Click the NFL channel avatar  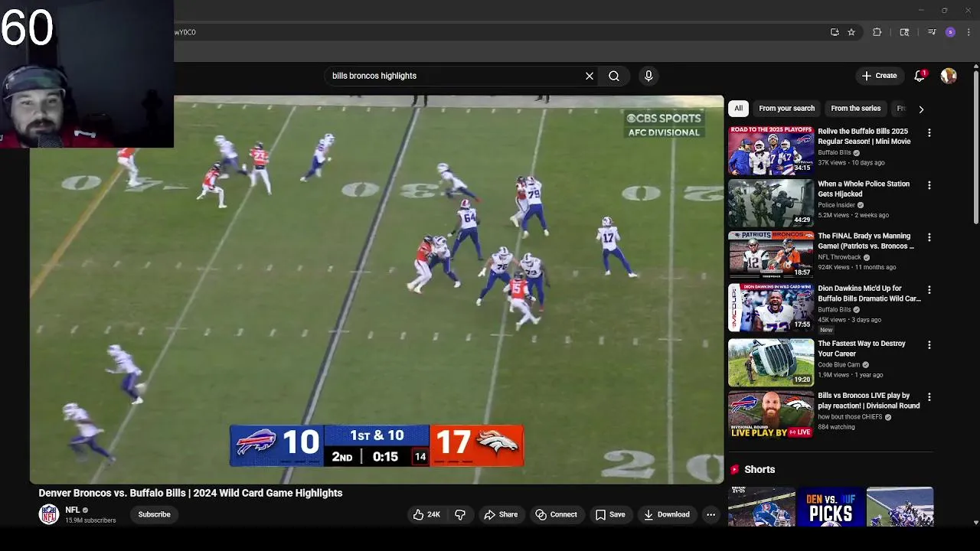click(49, 514)
